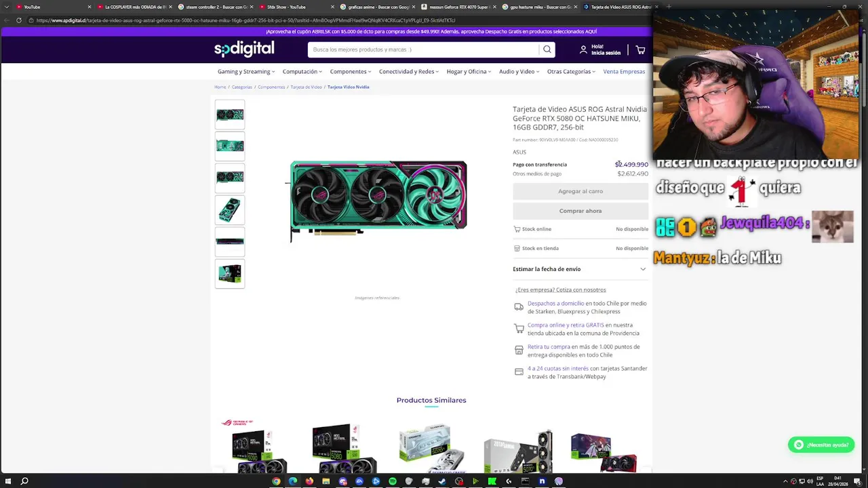Expand the Hogar y Oficina menu
Image resolution: width=868 pixels, height=488 pixels.
coord(469,71)
